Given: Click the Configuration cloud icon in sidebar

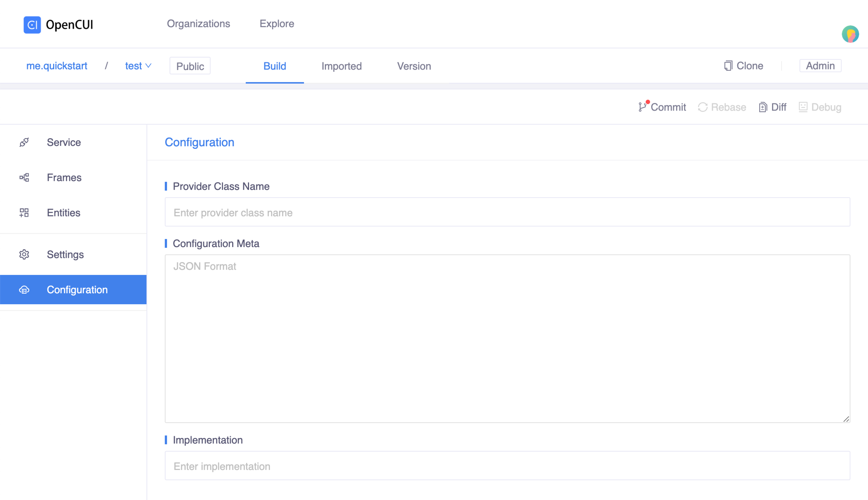Looking at the screenshot, I should click(x=24, y=290).
